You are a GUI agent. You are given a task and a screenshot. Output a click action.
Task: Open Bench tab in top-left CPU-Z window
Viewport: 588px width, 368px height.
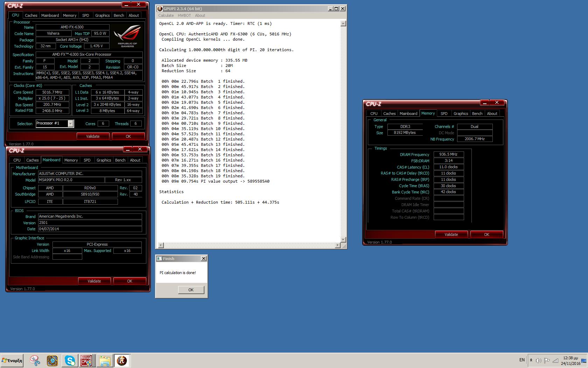119,15
